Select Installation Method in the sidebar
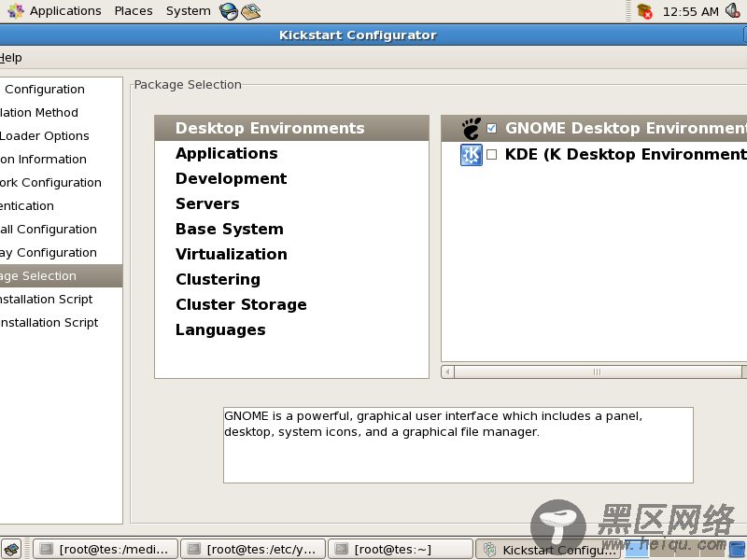747x560 pixels. [61, 112]
